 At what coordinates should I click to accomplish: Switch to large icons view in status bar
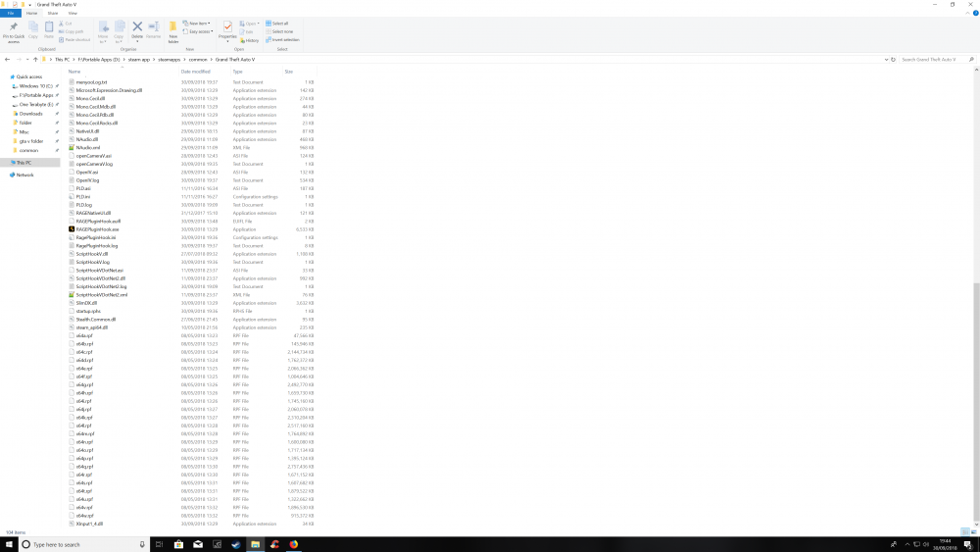pyautogui.click(x=974, y=532)
